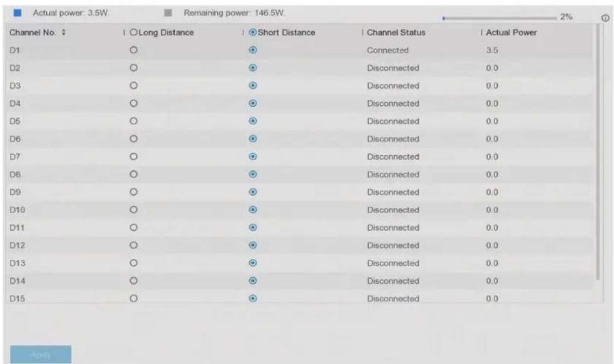This screenshot has width=614, height=364.
Task: Set channel D15 to Long Distance
Action: click(134, 298)
